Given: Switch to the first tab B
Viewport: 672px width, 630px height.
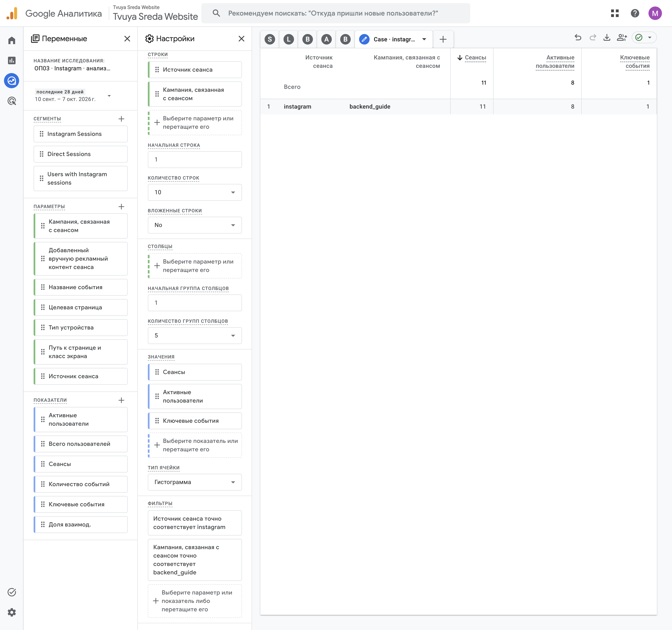Looking at the screenshot, I should [307, 39].
